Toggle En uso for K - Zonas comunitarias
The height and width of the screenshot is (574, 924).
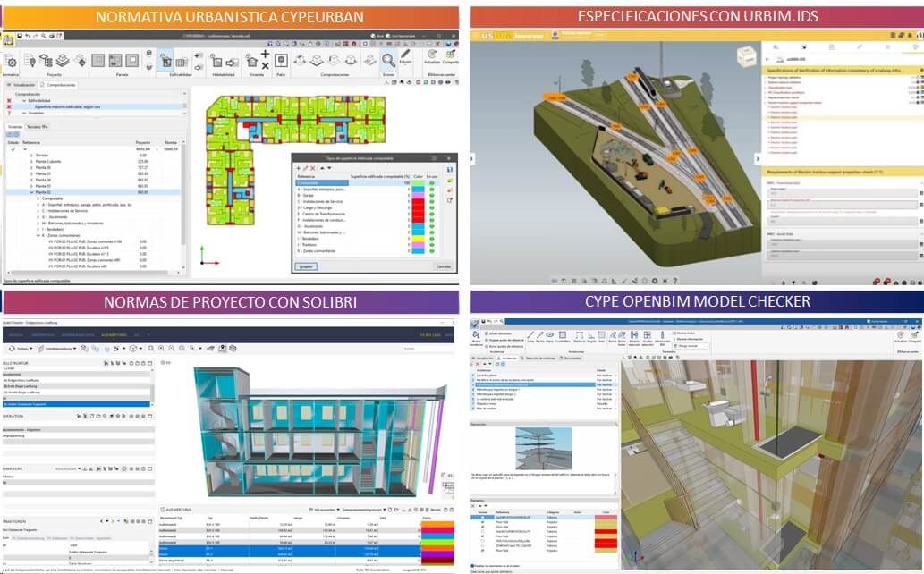(432, 251)
